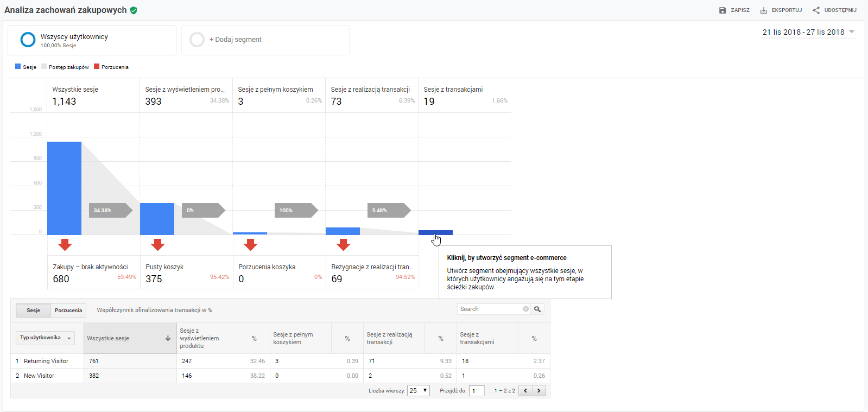Viewport: 868px width, 412px height.
Task: Click the blue Wszystkie sesje funnel bar
Action: tap(64, 188)
